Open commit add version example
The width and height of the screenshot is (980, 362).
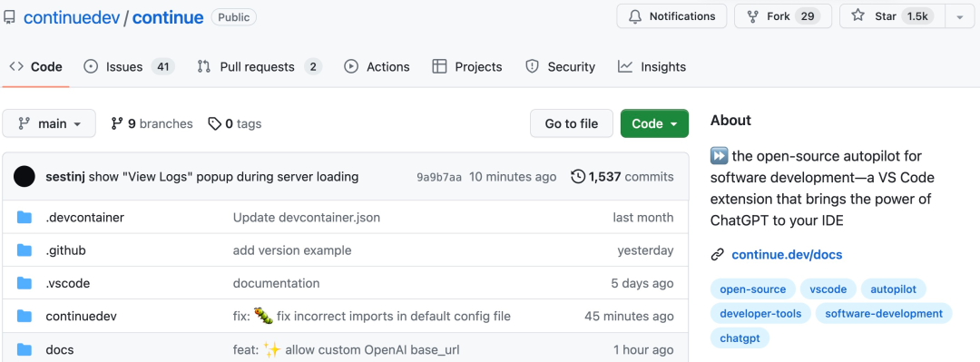[x=292, y=250]
